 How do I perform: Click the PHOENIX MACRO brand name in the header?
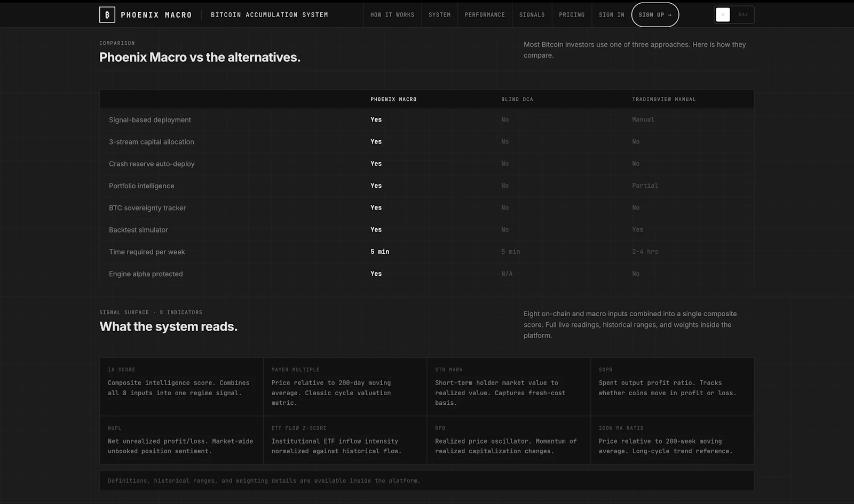pos(156,15)
